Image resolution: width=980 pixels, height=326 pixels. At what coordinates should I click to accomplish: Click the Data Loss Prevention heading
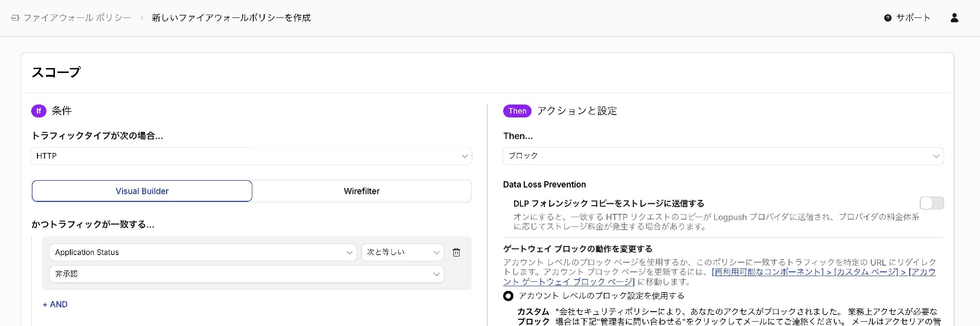544,185
